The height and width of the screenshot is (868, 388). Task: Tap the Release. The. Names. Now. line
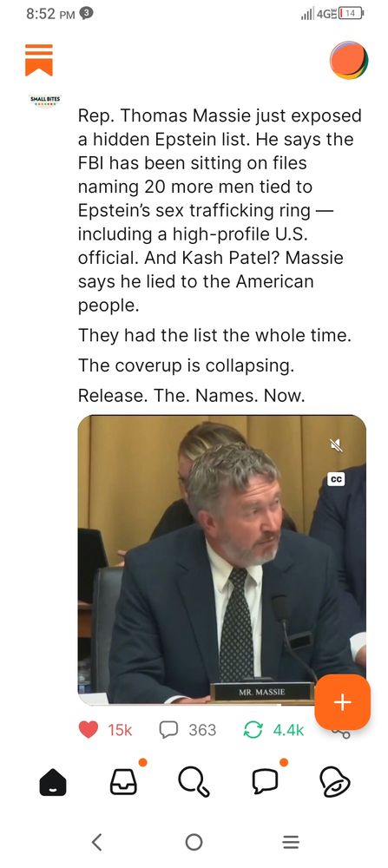click(x=192, y=396)
